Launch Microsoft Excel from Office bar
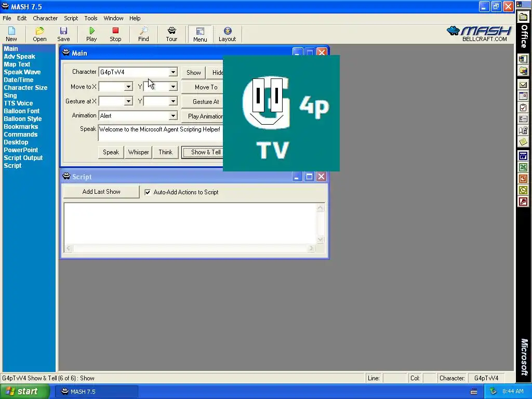The image size is (532, 399). coord(523,167)
